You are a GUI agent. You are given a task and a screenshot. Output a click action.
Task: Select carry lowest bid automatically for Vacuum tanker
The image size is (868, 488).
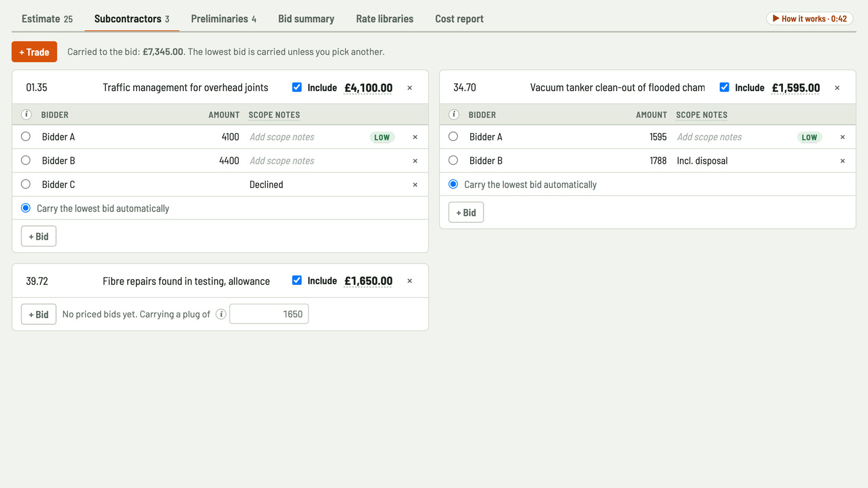453,184
